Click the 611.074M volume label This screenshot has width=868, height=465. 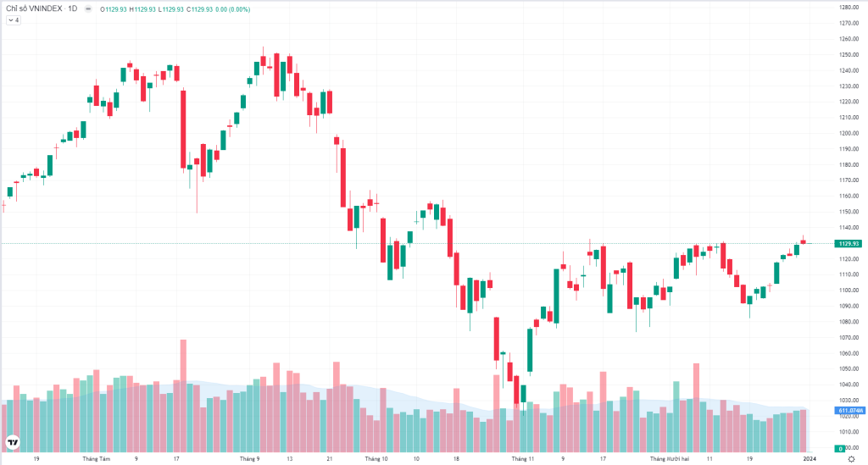(849, 410)
